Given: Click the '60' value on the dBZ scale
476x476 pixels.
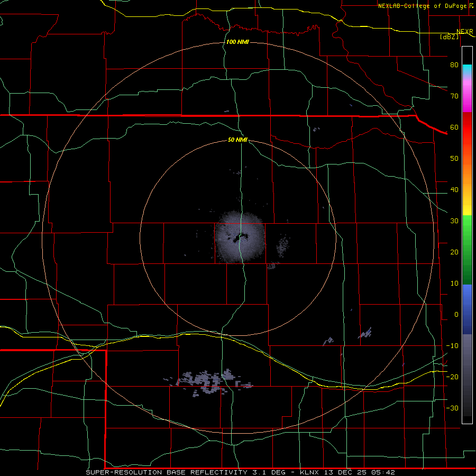Looking at the screenshot, I should (x=454, y=127).
